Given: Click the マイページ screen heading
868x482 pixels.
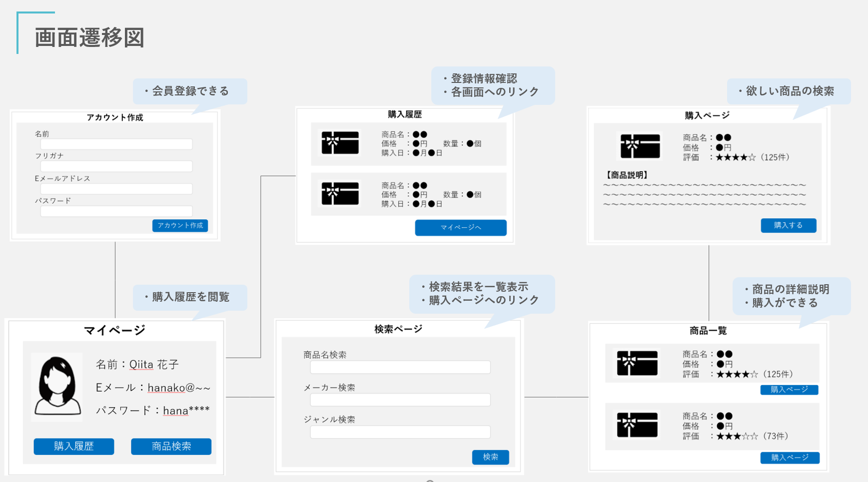Looking at the screenshot, I should pos(114,330).
